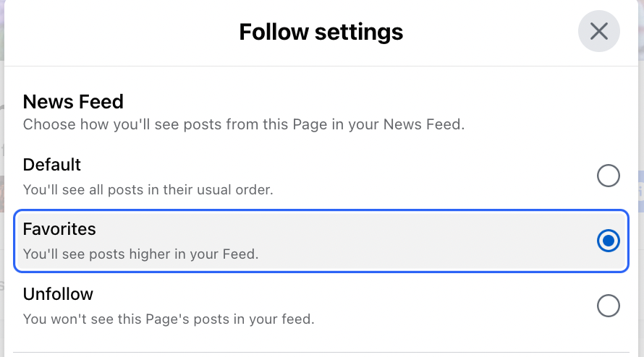
Task: Click the divider line below Unfollow option
Action: point(321,352)
